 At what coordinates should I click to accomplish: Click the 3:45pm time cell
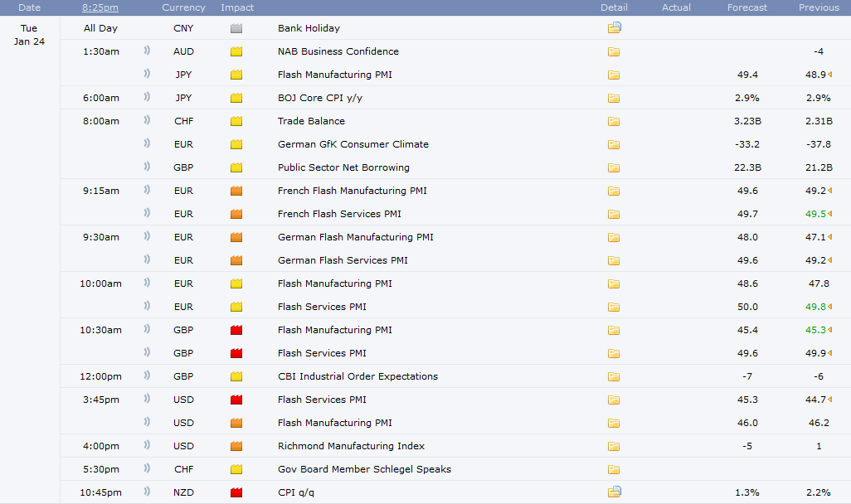(101, 400)
